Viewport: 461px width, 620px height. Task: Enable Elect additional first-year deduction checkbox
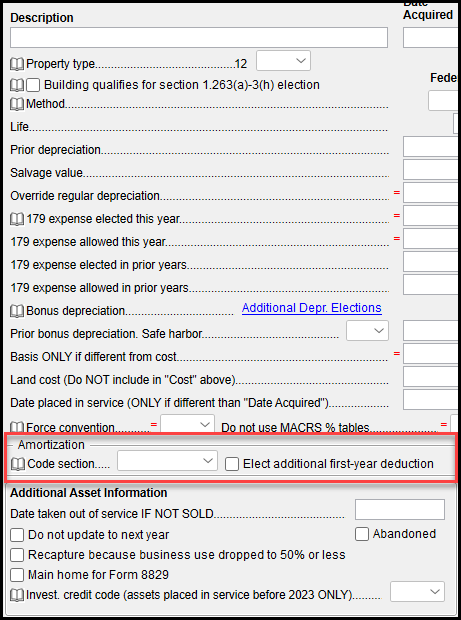pyautogui.click(x=232, y=464)
